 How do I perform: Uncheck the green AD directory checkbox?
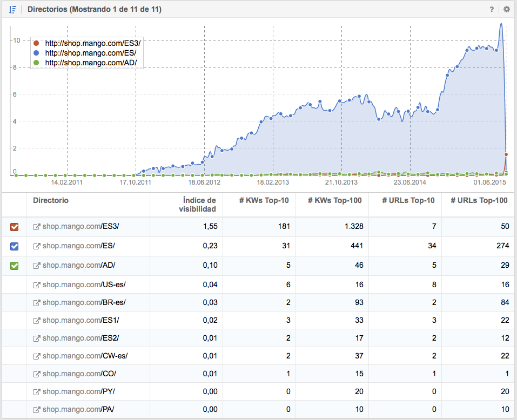(15, 266)
